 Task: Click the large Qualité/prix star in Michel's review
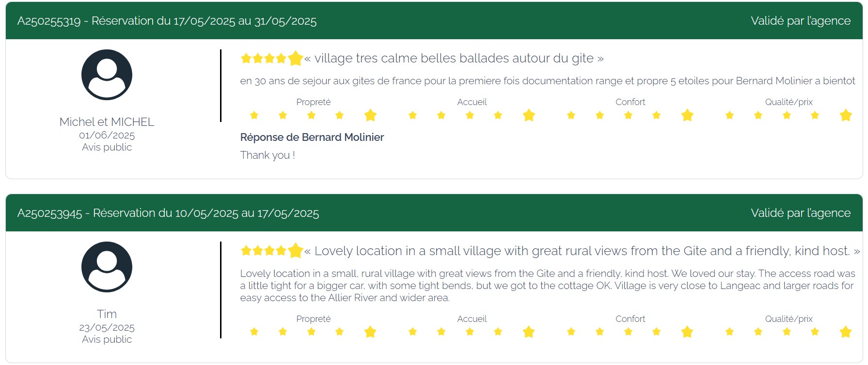tap(846, 115)
